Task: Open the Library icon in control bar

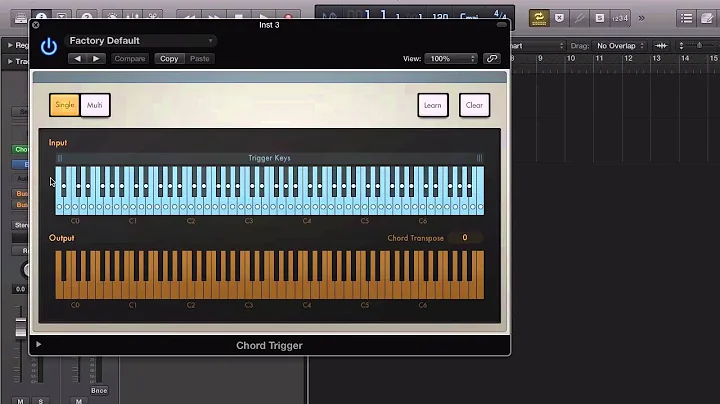Action: [x=21, y=17]
